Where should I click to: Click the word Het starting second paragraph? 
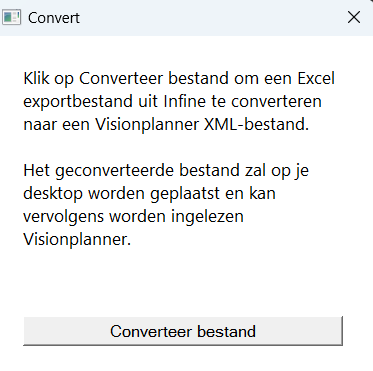coord(36,170)
